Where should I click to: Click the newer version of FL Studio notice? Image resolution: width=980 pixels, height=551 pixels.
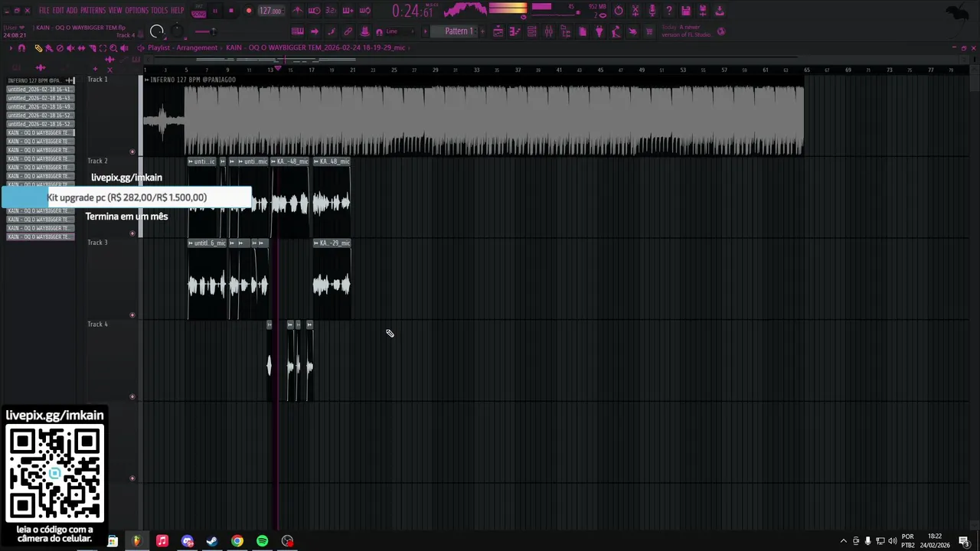[686, 31]
